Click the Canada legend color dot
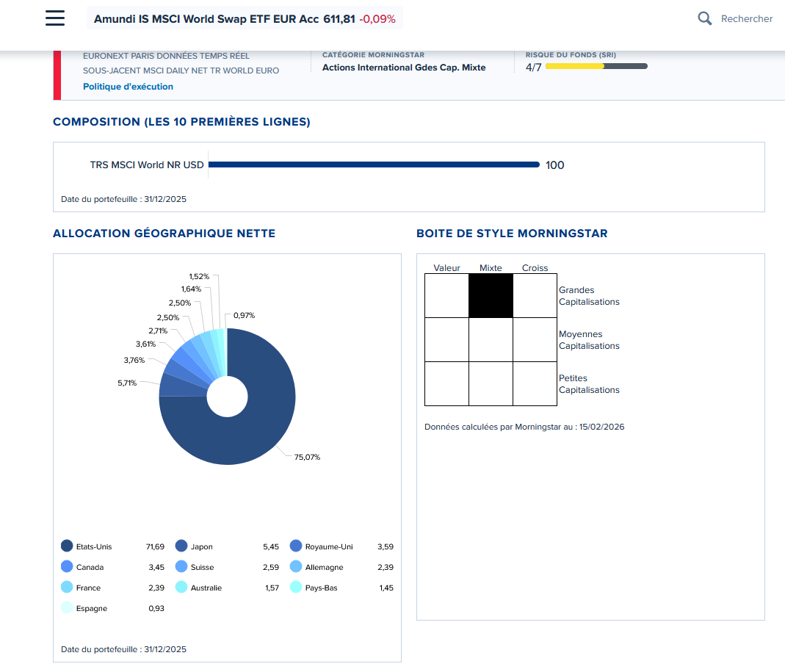 (x=67, y=567)
